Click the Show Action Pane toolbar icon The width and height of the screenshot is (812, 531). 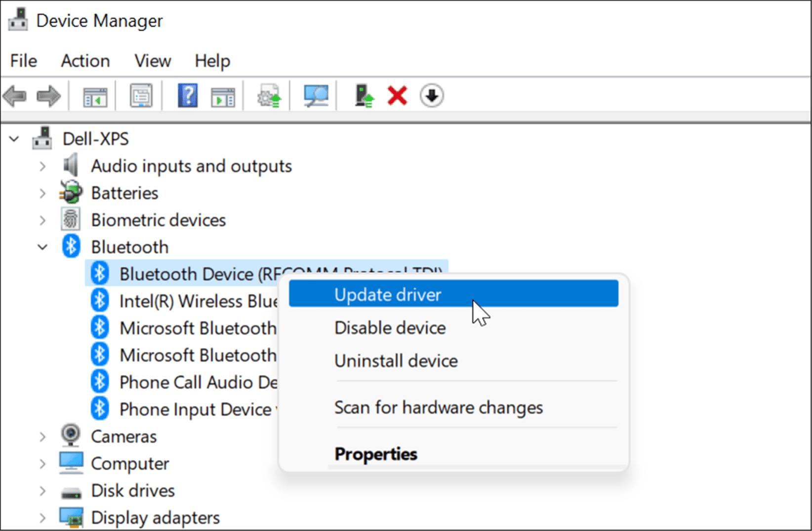point(222,95)
